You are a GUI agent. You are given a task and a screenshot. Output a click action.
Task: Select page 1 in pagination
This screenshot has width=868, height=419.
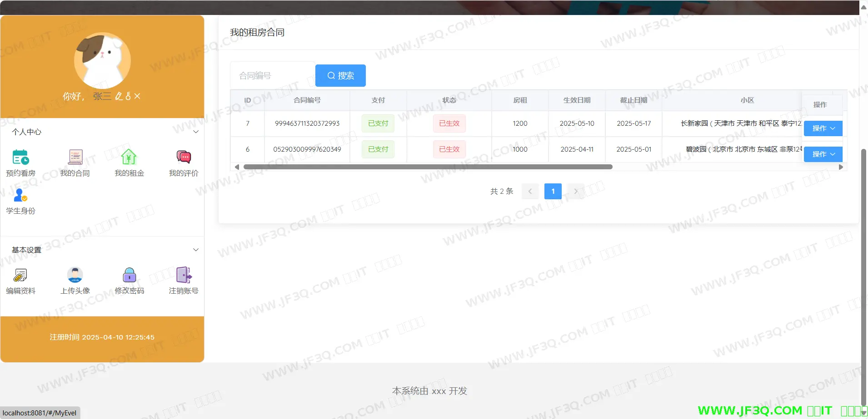pyautogui.click(x=553, y=192)
